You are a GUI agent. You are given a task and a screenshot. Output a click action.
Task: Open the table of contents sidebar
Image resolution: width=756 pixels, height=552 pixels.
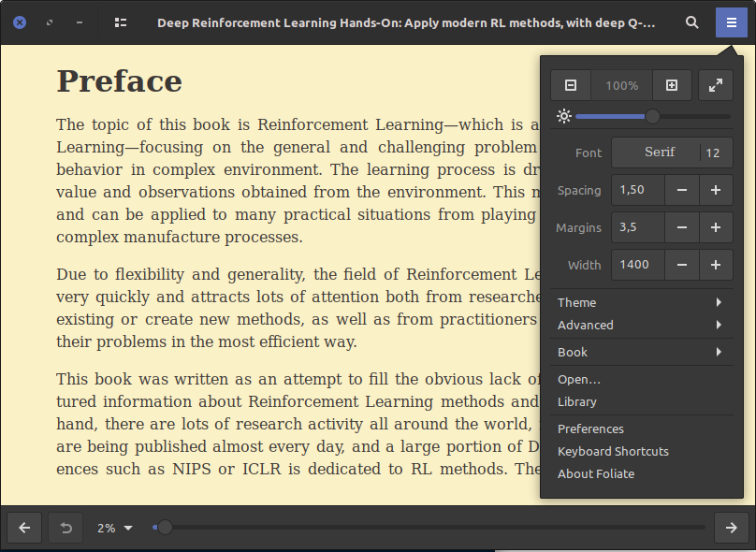(x=120, y=22)
